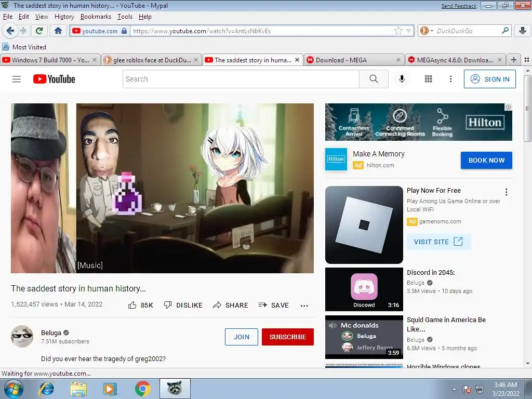Open the Bookmarks menu

[x=96, y=17]
